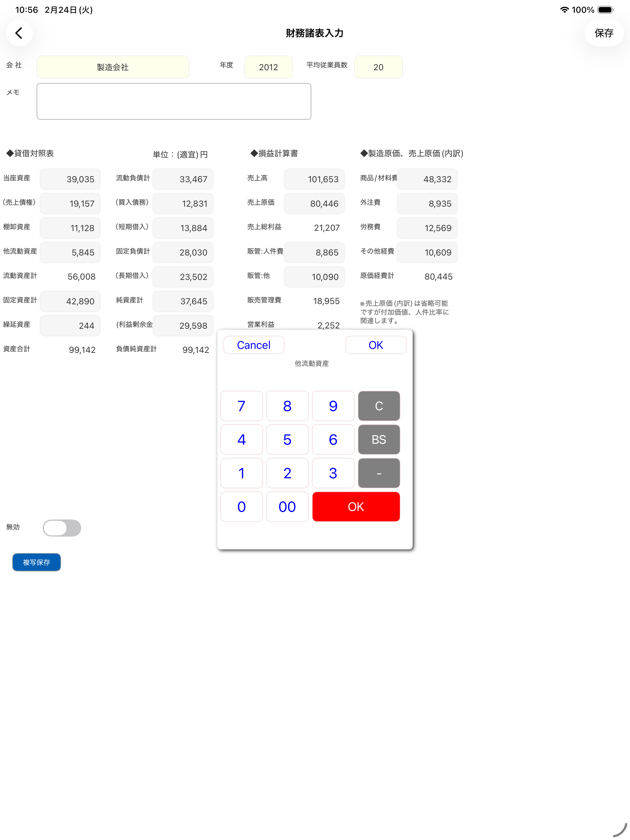The width and height of the screenshot is (630, 840).
Task: Click the メモ text box
Action: click(174, 101)
